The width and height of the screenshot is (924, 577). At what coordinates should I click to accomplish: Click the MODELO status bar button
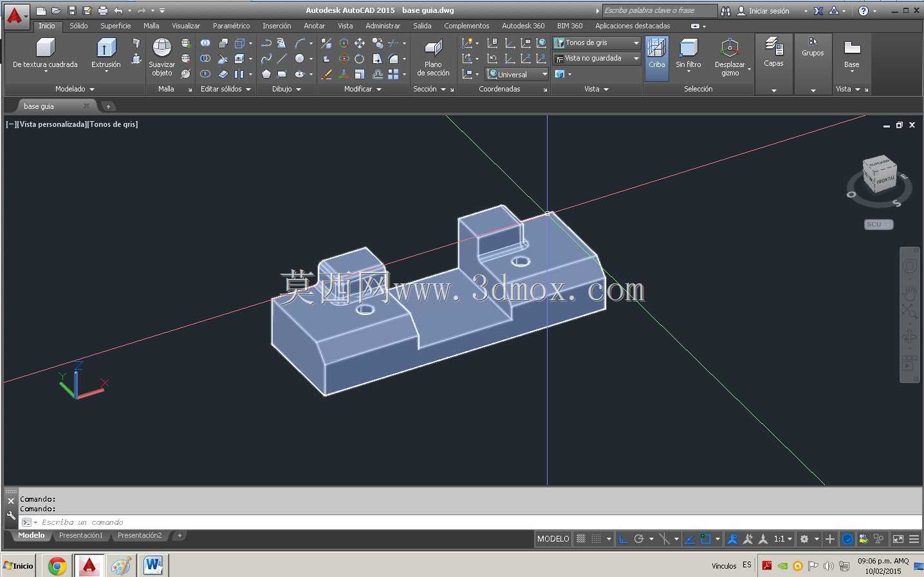tap(553, 539)
